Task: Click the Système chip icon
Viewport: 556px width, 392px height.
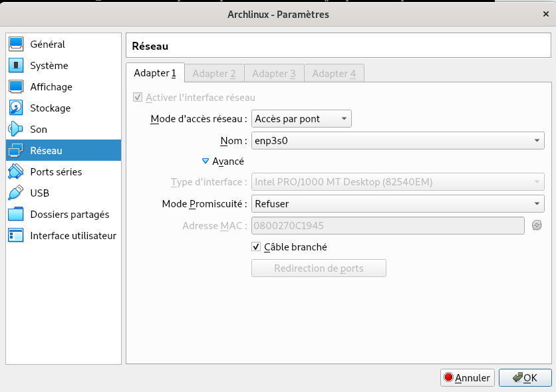Action: tap(16, 66)
